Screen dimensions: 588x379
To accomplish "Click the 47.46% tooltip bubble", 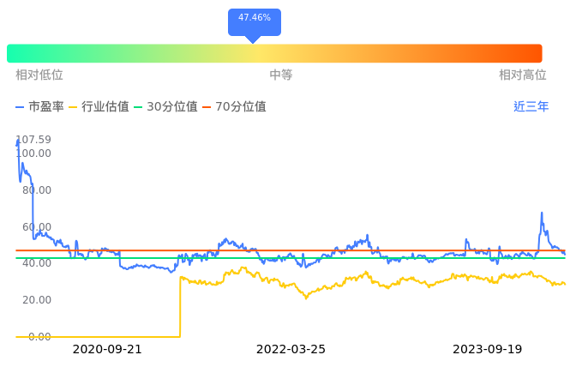I will (x=254, y=18).
